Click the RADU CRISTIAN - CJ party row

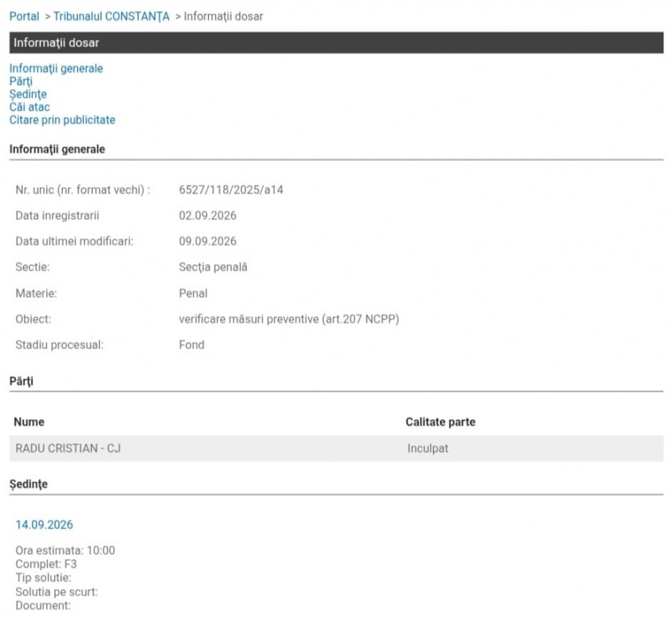(336, 448)
